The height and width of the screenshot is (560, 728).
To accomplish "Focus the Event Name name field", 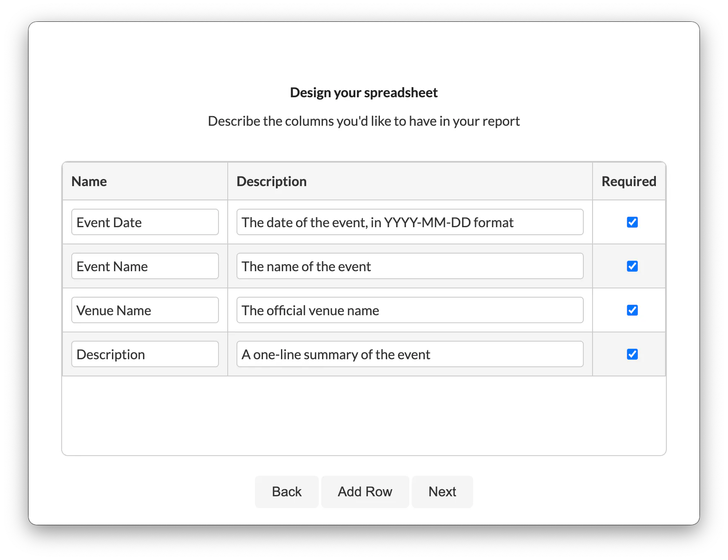I will (x=145, y=266).
